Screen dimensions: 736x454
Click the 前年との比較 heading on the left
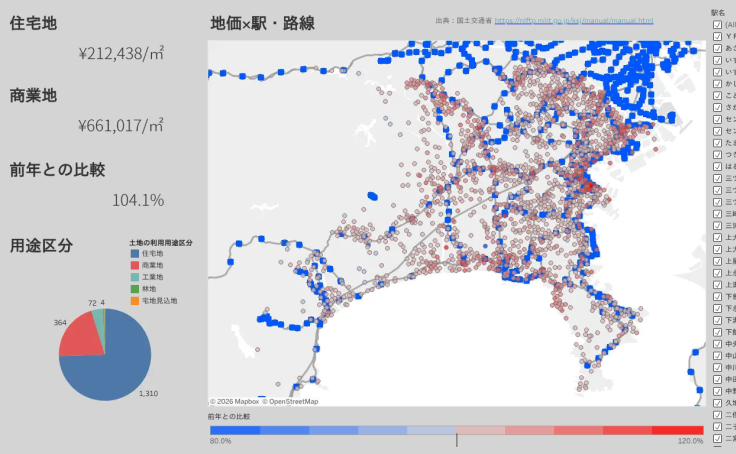pos(57,169)
